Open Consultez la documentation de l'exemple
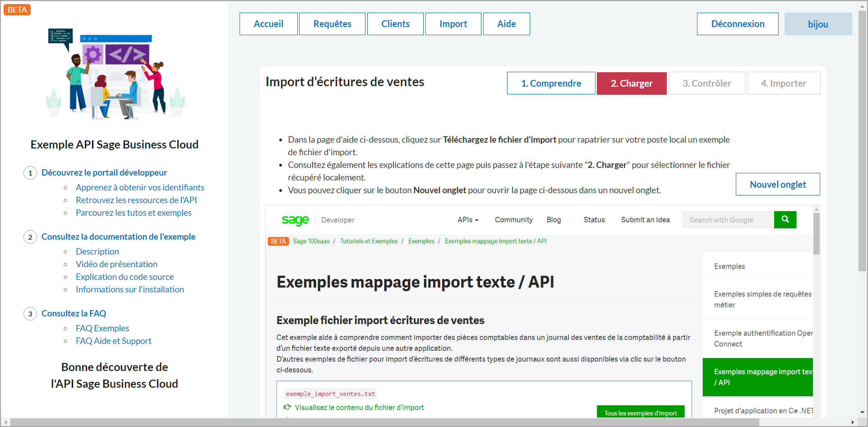The image size is (868, 427). (x=118, y=237)
